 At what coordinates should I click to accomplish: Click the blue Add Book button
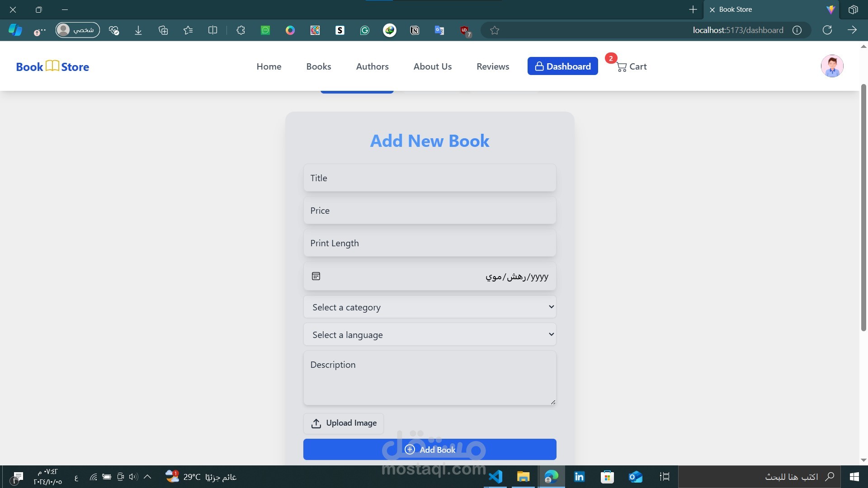tap(429, 449)
